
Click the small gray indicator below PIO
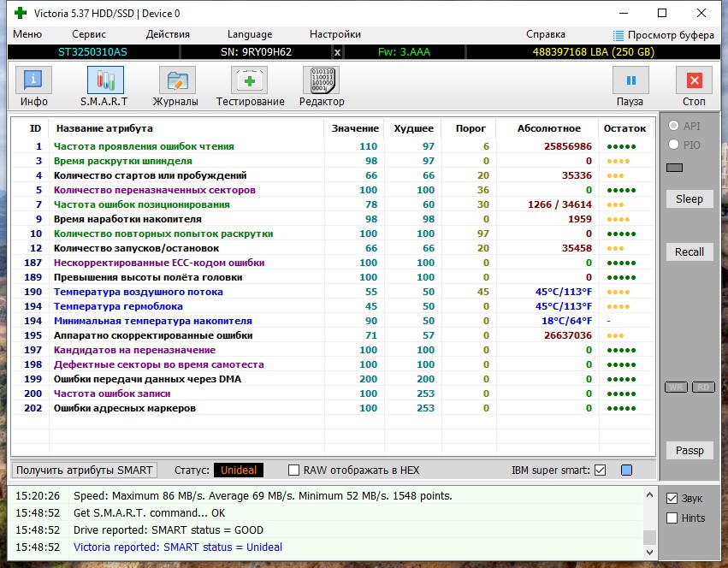[675, 168]
